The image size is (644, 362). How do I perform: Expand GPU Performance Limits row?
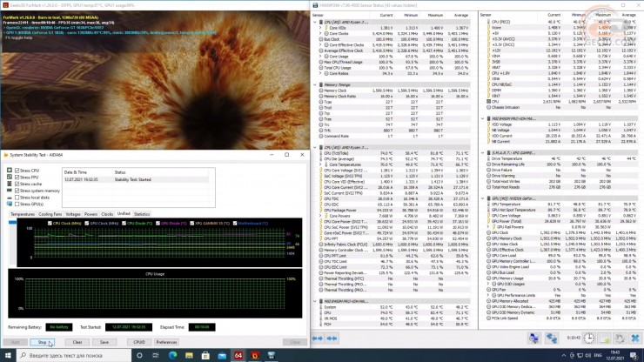coord(488,295)
